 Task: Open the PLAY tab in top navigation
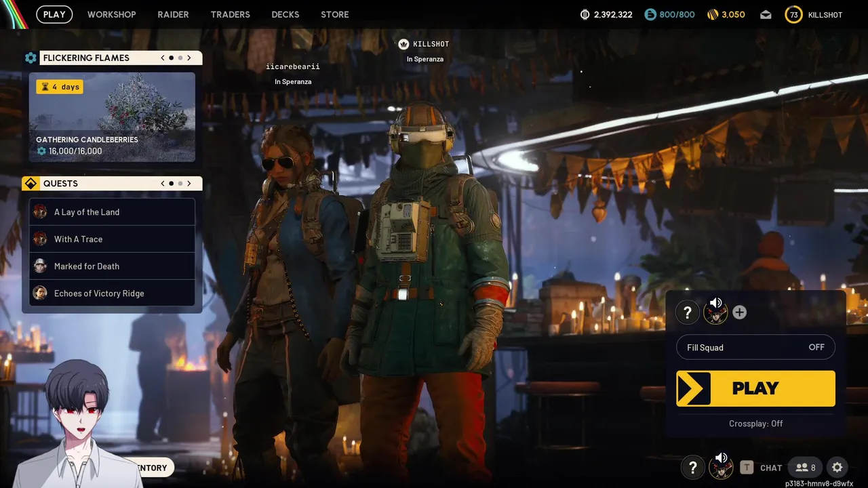pyautogui.click(x=54, y=14)
